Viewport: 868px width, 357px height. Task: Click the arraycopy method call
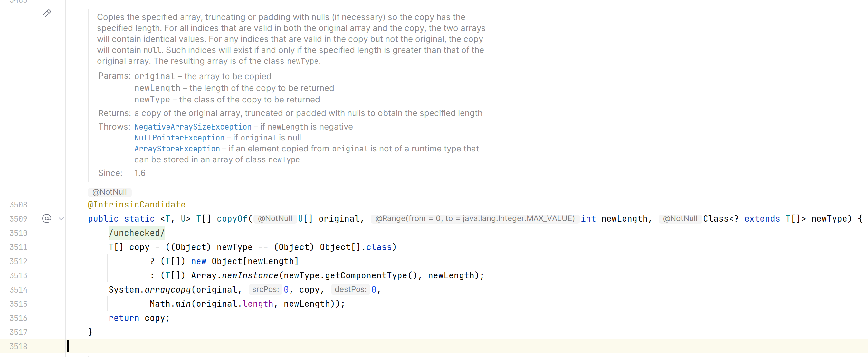click(x=167, y=290)
